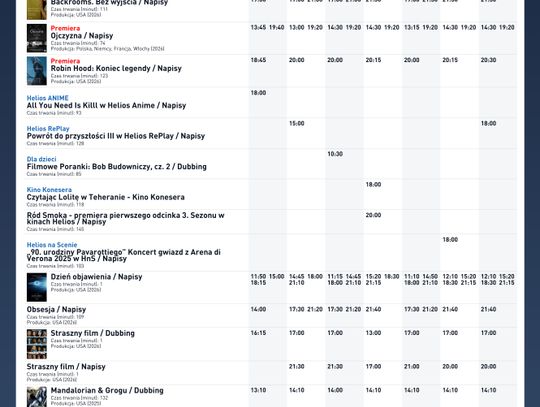Viewport: 540px width, 407px height.
Task: Select the Helios RePlay category label
Action: click(x=48, y=129)
